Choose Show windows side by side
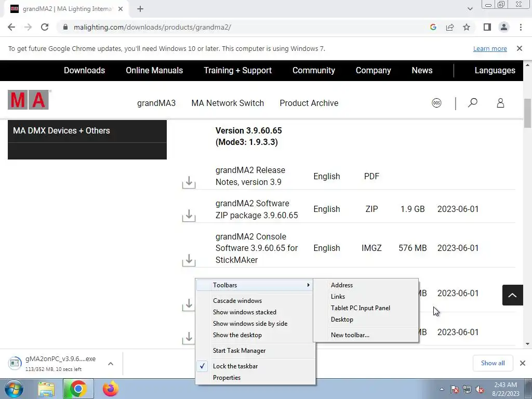This screenshot has height=399, width=532. (256, 324)
